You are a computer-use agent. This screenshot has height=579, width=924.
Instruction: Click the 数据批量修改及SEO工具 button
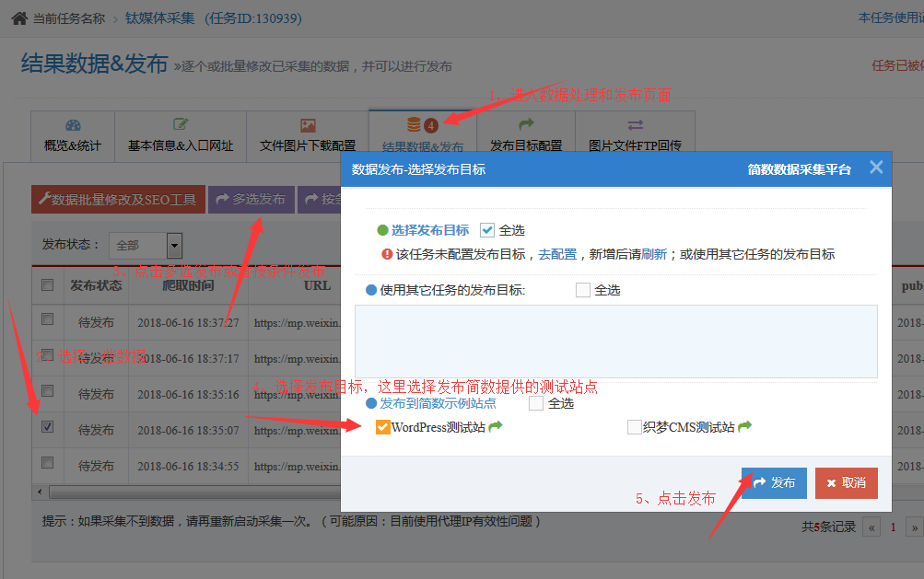click(x=119, y=200)
